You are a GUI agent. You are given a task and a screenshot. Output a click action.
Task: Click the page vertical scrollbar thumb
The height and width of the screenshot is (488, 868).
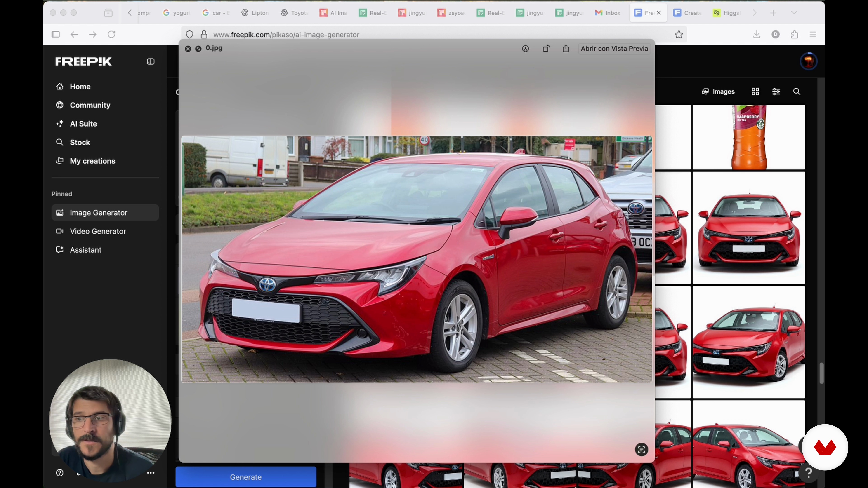[x=821, y=373]
